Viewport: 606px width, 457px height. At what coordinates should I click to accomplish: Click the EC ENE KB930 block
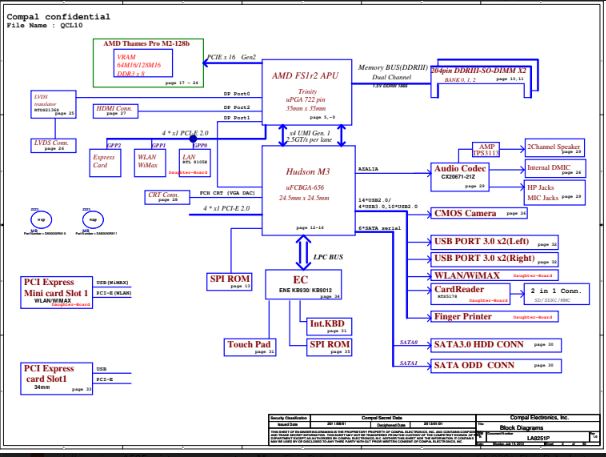303,285
